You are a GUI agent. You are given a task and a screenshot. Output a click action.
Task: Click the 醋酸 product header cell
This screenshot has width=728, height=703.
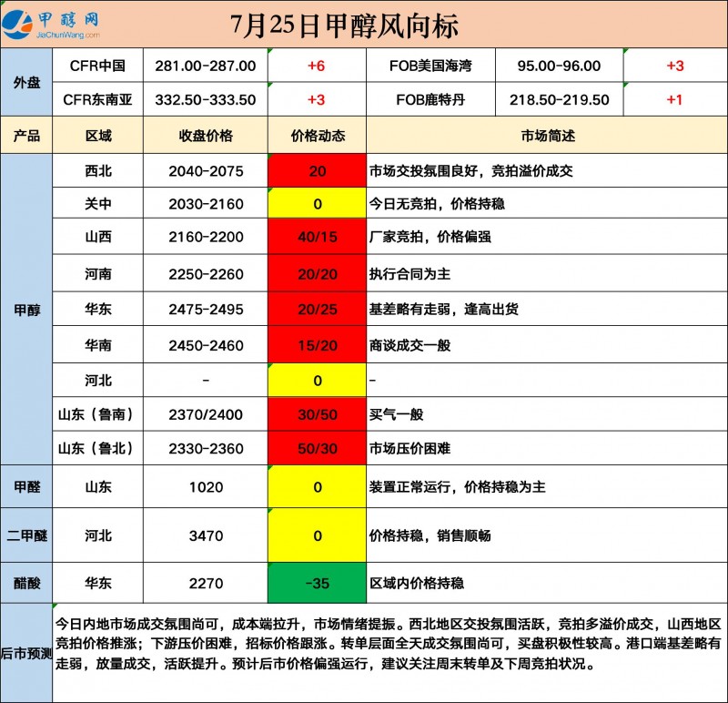[x=26, y=583]
